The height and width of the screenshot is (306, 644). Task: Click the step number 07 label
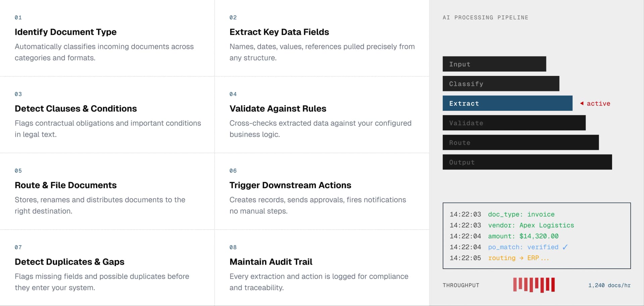18,247
